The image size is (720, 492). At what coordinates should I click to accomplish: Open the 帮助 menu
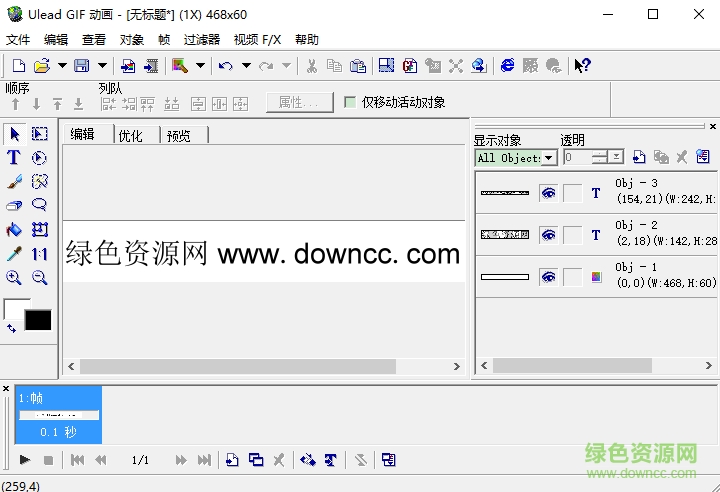[307, 40]
